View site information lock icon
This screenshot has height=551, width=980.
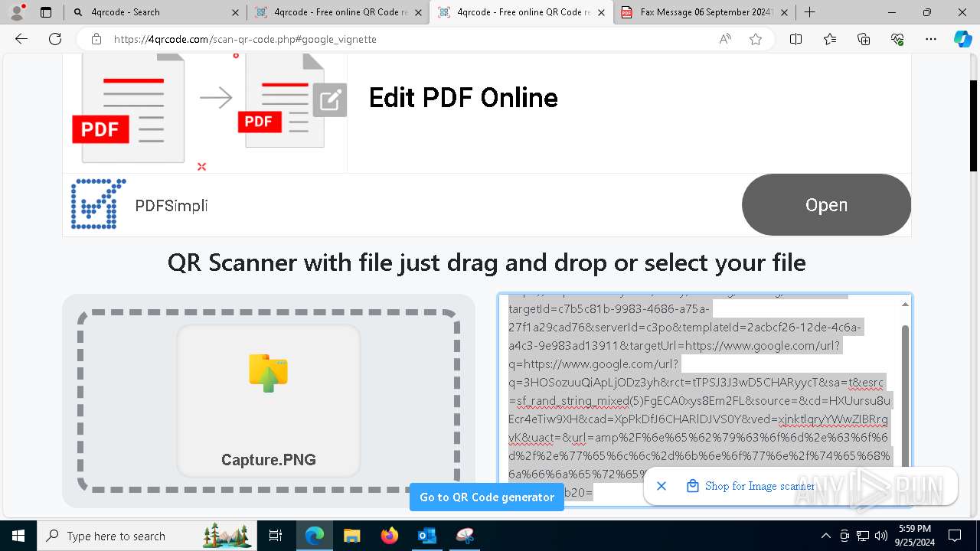pyautogui.click(x=96, y=39)
